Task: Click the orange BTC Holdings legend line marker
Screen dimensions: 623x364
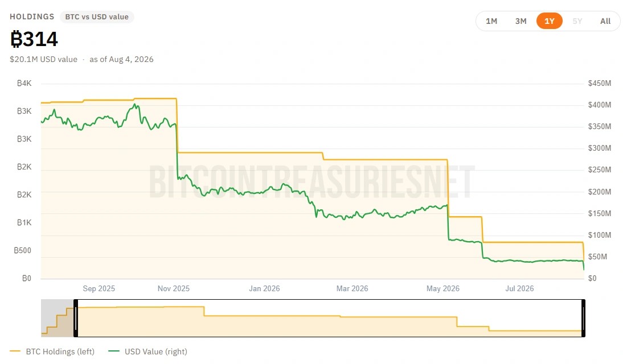Action: [15, 351]
